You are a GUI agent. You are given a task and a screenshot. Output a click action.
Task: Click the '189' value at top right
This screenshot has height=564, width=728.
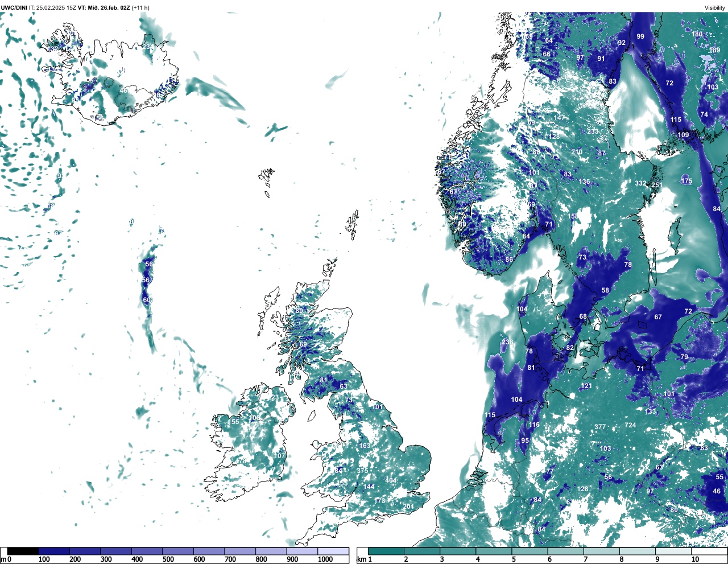[714, 50]
